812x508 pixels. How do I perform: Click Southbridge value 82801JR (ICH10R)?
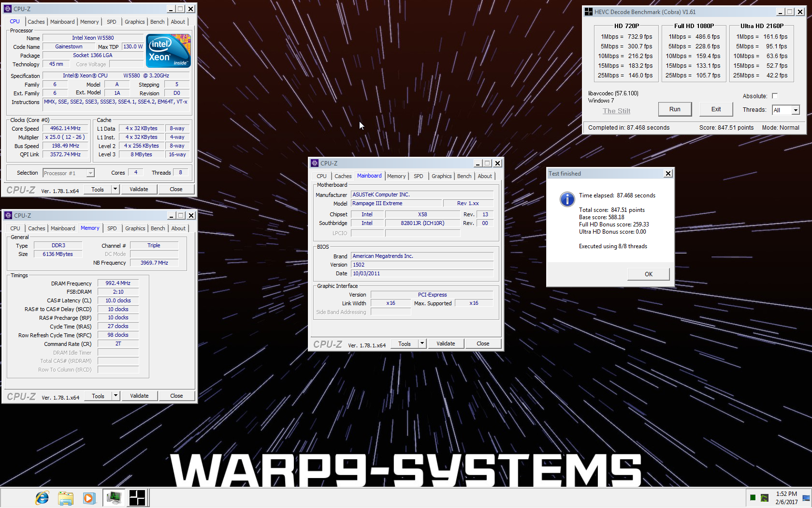point(422,223)
